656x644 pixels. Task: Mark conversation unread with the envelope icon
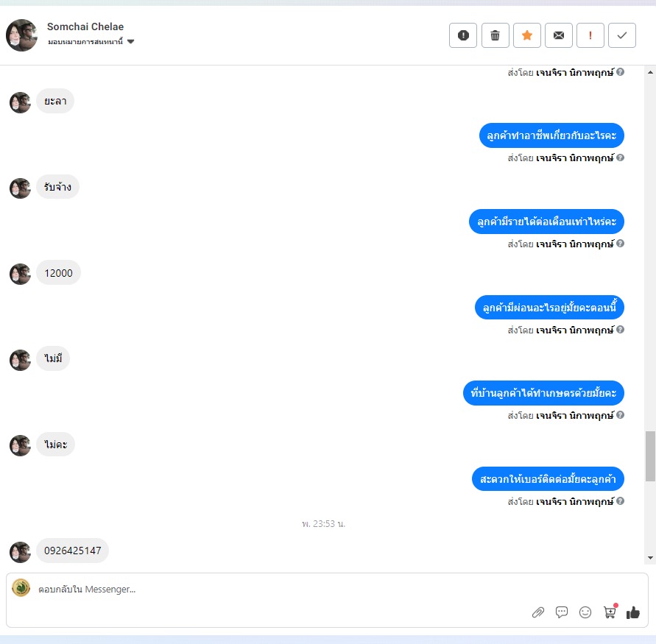tap(559, 35)
